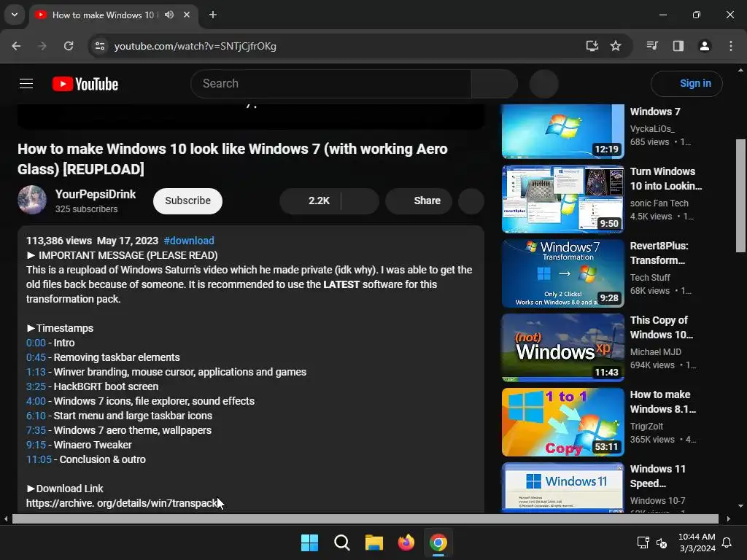Open 'This Copy of Windows 10...' title

pos(662,327)
